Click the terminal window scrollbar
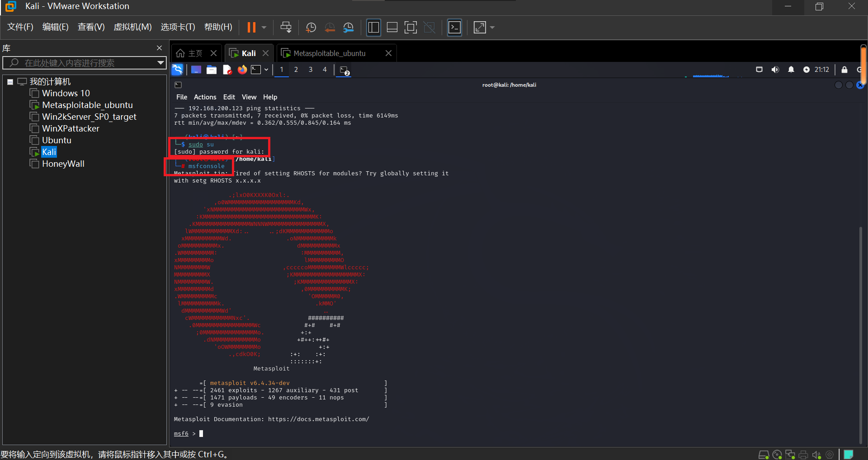Viewport: 868px width, 460px height. [860, 334]
